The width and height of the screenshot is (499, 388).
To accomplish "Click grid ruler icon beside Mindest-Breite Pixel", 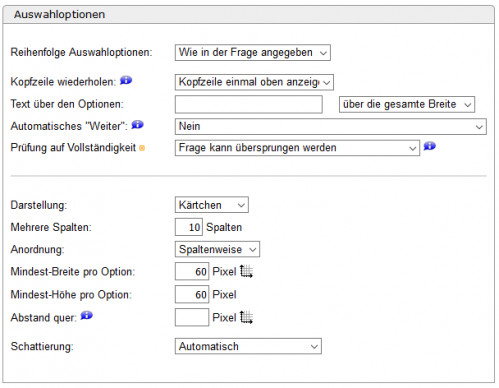I will click(246, 271).
